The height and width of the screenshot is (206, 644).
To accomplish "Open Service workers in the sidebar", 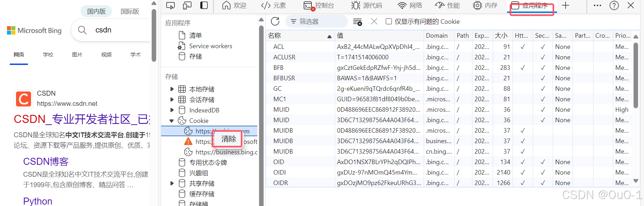I will (211, 46).
